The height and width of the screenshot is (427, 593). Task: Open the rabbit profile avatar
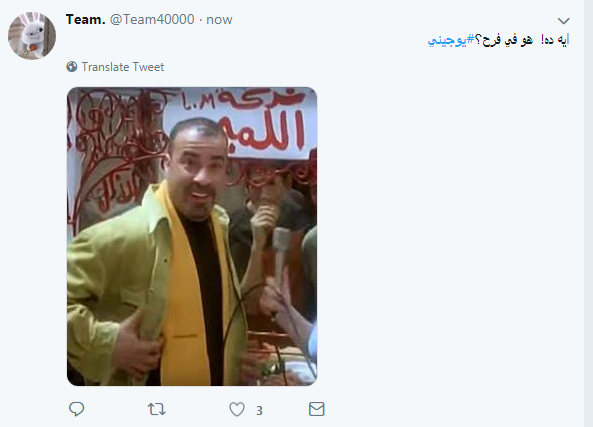point(32,36)
